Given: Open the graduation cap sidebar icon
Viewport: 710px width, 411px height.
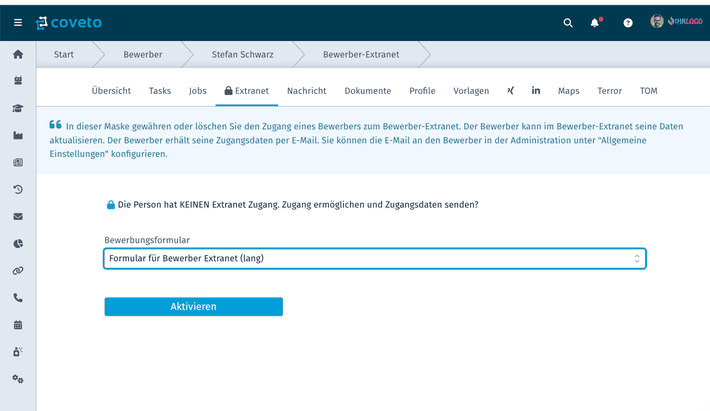Looking at the screenshot, I should [x=18, y=108].
